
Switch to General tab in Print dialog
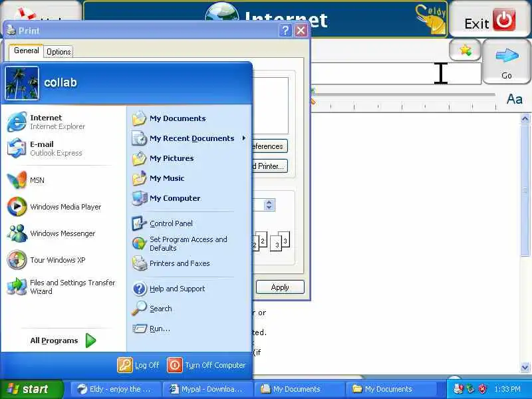click(x=26, y=51)
